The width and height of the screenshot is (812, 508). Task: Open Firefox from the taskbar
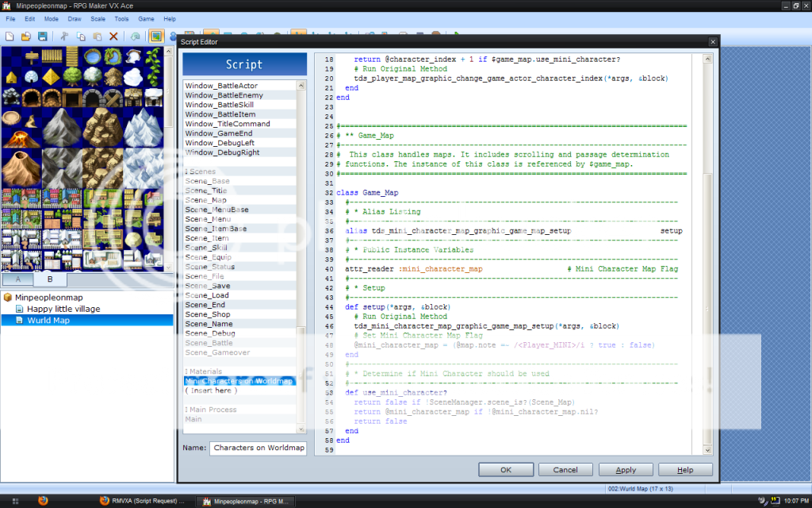click(43, 501)
